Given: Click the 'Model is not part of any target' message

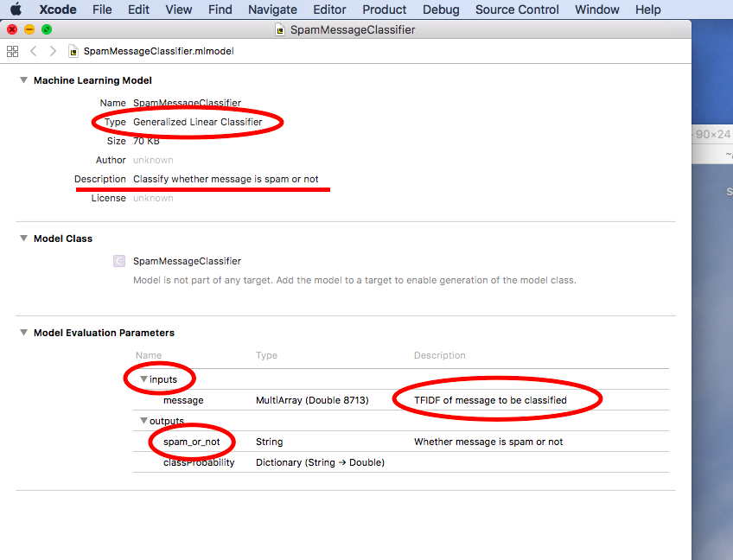Looking at the screenshot, I should point(354,280).
